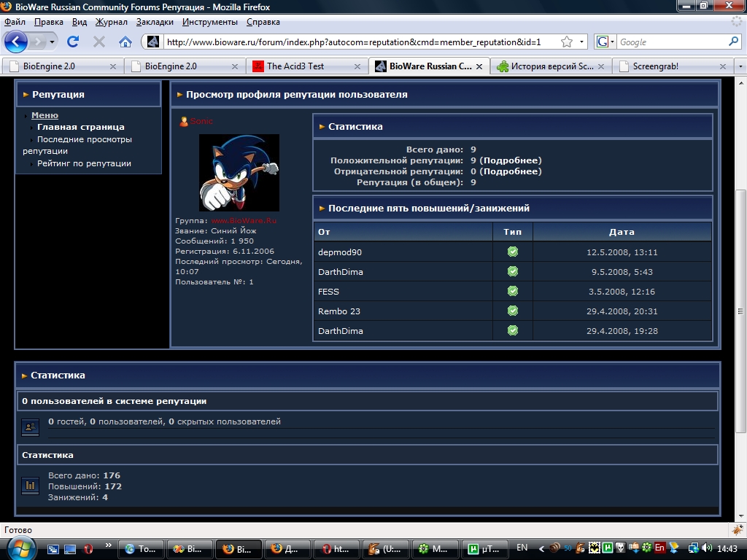The width and height of the screenshot is (747, 560).
Task: Click the EN language bar indicator
Action: tap(522, 548)
